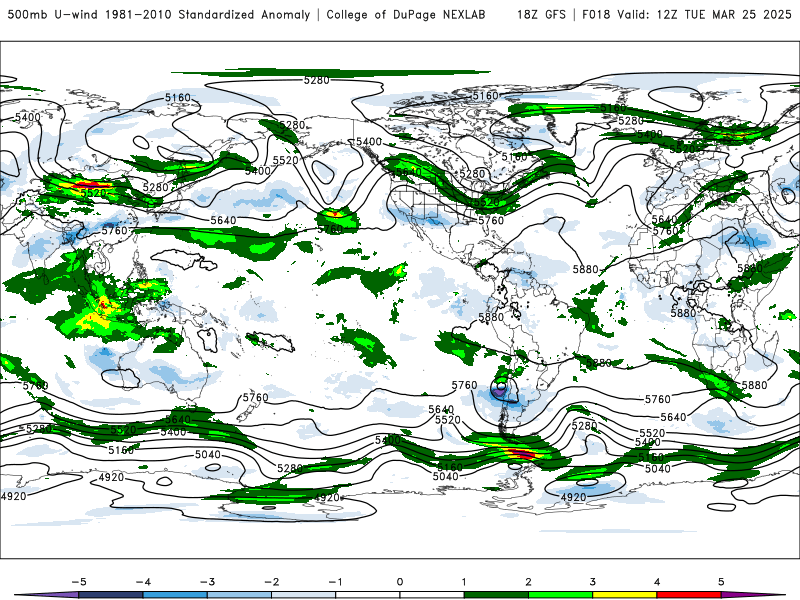Click the 5640 contour label east of Japan

[223, 220]
